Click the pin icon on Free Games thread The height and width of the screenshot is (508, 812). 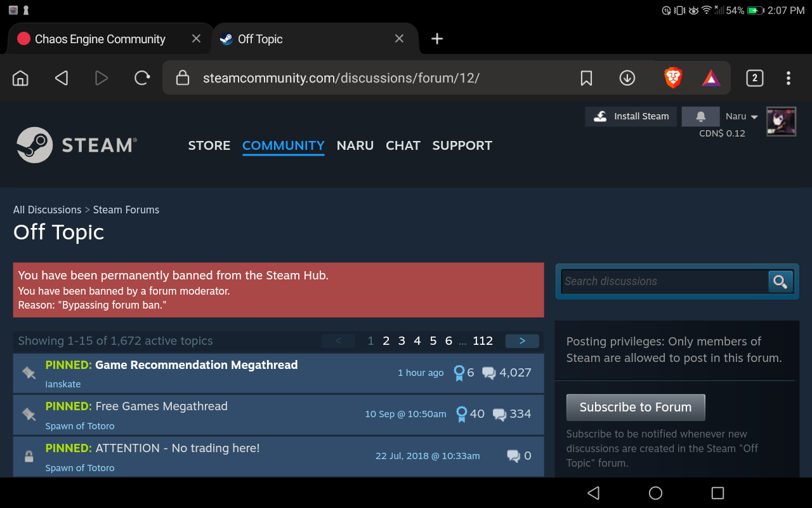click(x=29, y=414)
